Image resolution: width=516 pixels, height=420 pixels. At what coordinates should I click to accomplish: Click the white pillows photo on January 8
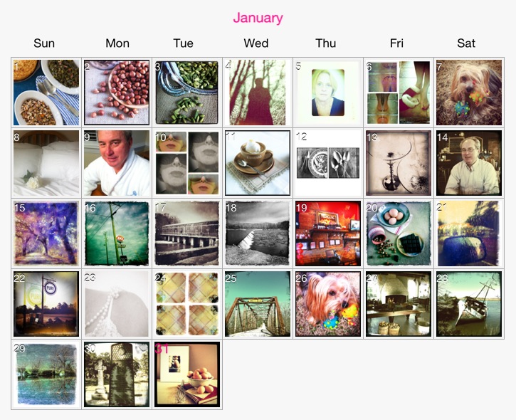[46, 163]
